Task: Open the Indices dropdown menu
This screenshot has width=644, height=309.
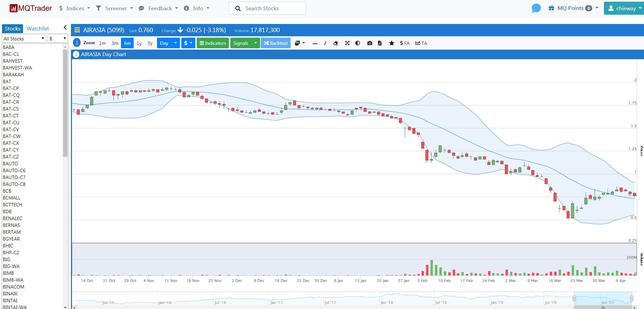Action: pyautogui.click(x=74, y=8)
